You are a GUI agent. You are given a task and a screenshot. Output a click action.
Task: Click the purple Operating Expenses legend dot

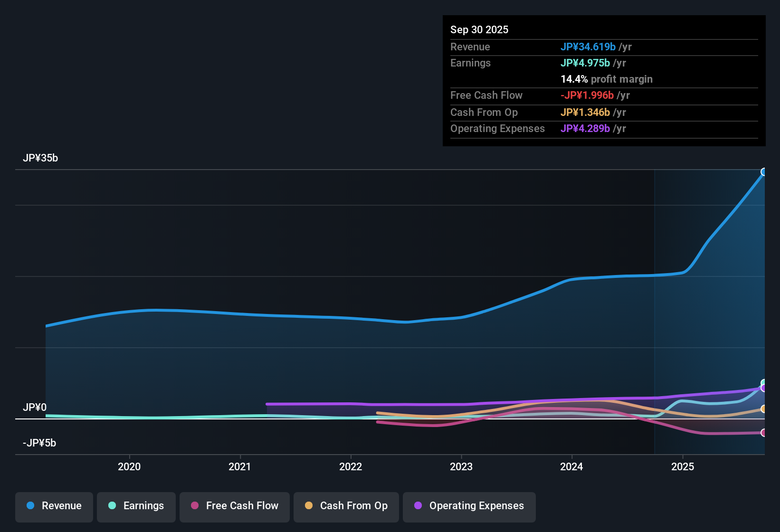click(x=418, y=505)
